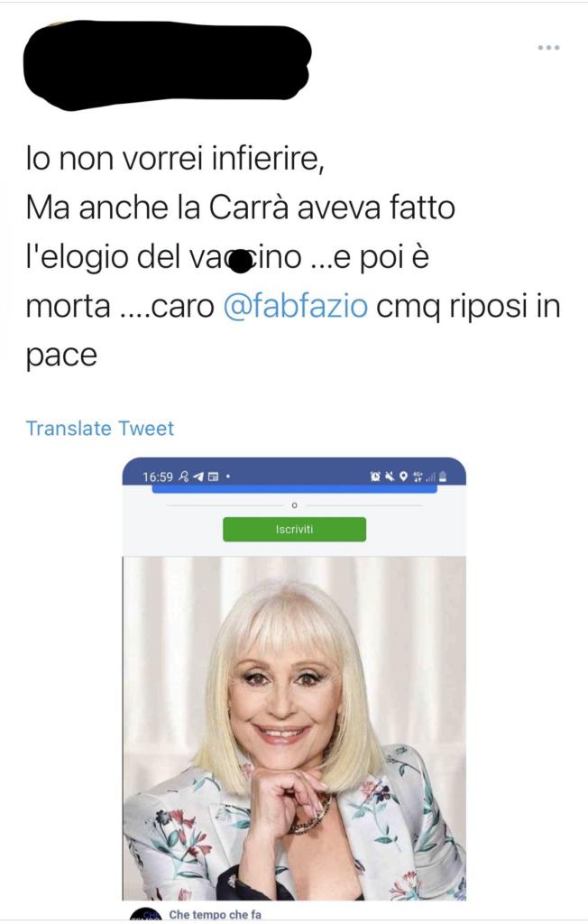588x924 pixels.
Task: Tap the partially hidden blue button above Iscriviti
Action: pyautogui.click(x=294, y=488)
